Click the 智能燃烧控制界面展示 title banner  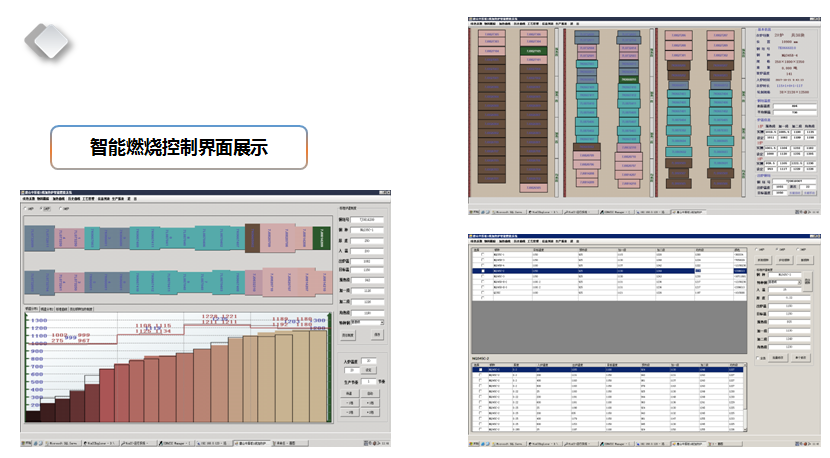tap(179, 147)
